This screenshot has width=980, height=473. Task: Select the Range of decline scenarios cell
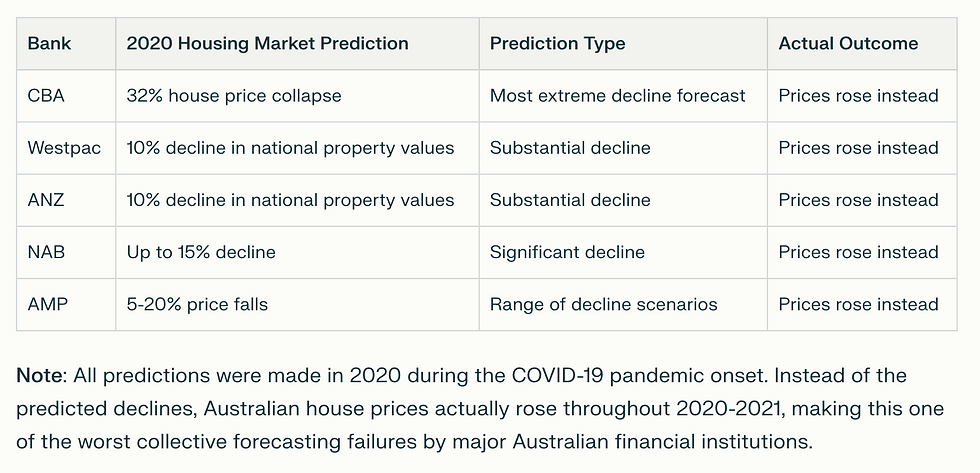click(x=603, y=304)
